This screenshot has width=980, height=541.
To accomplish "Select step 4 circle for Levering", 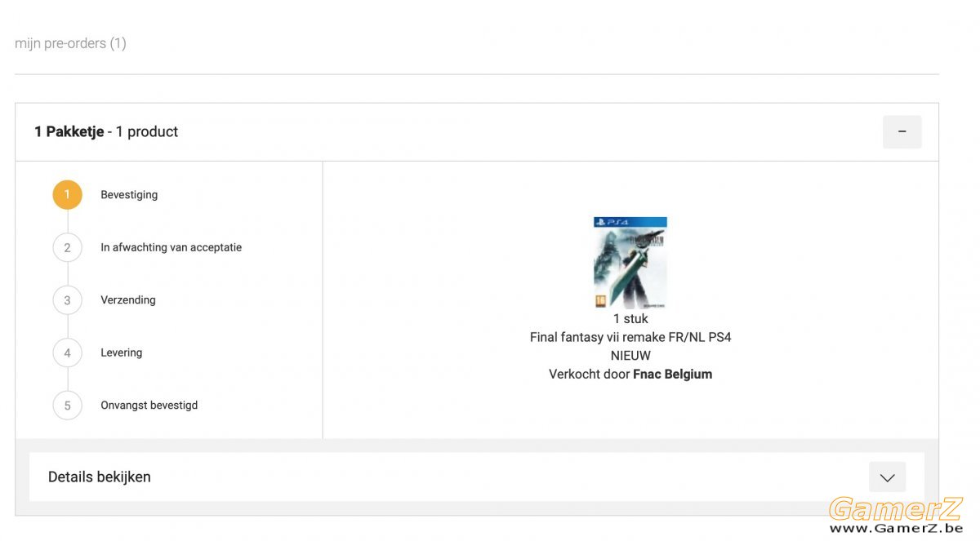I will pos(67,353).
